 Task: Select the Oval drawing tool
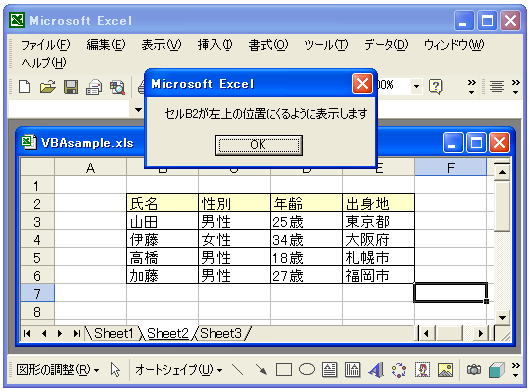click(307, 369)
